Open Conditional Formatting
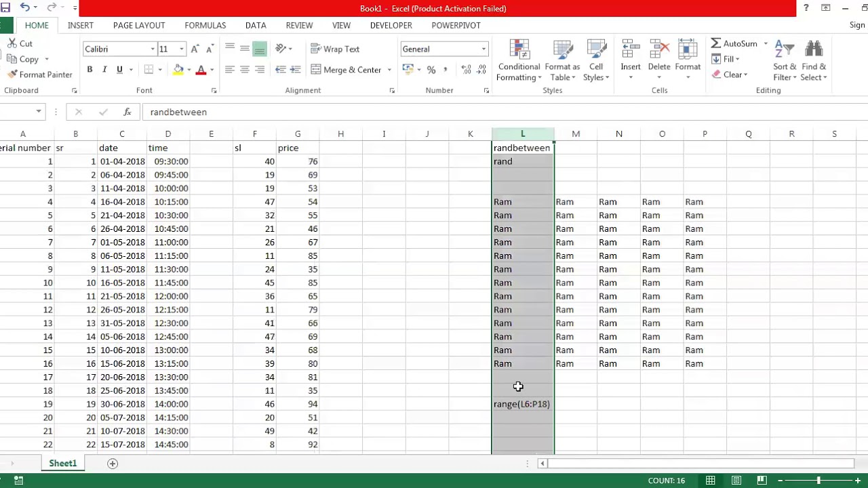Screen dimensions: 868x488 (x=519, y=61)
